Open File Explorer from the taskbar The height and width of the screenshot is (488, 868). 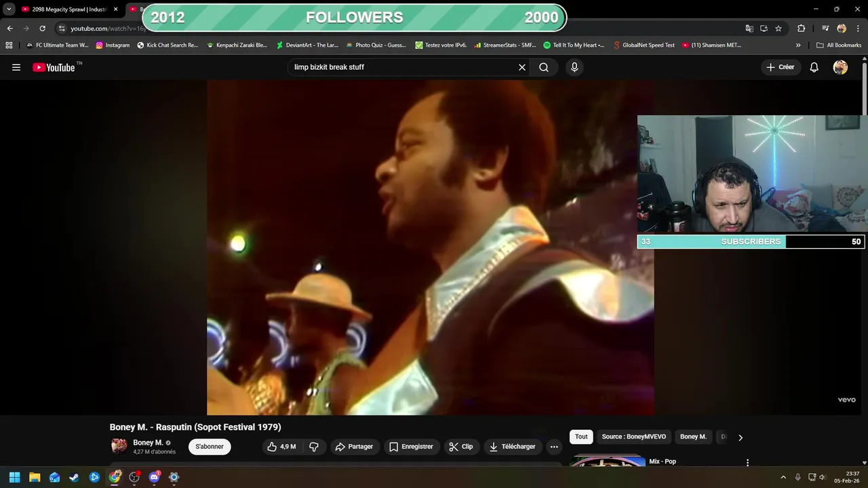pyautogui.click(x=35, y=477)
